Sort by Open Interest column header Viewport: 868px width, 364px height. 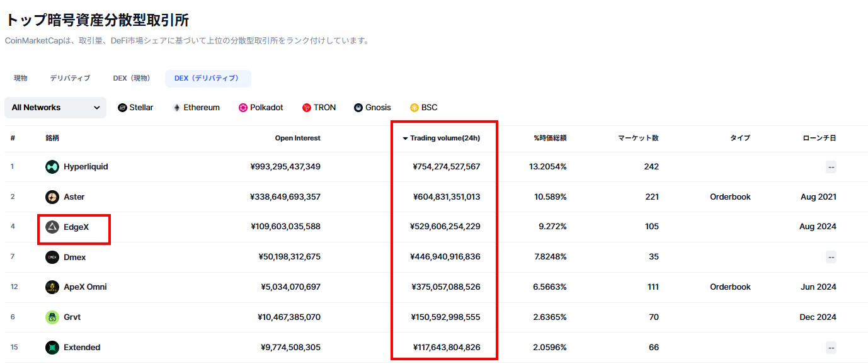point(297,138)
